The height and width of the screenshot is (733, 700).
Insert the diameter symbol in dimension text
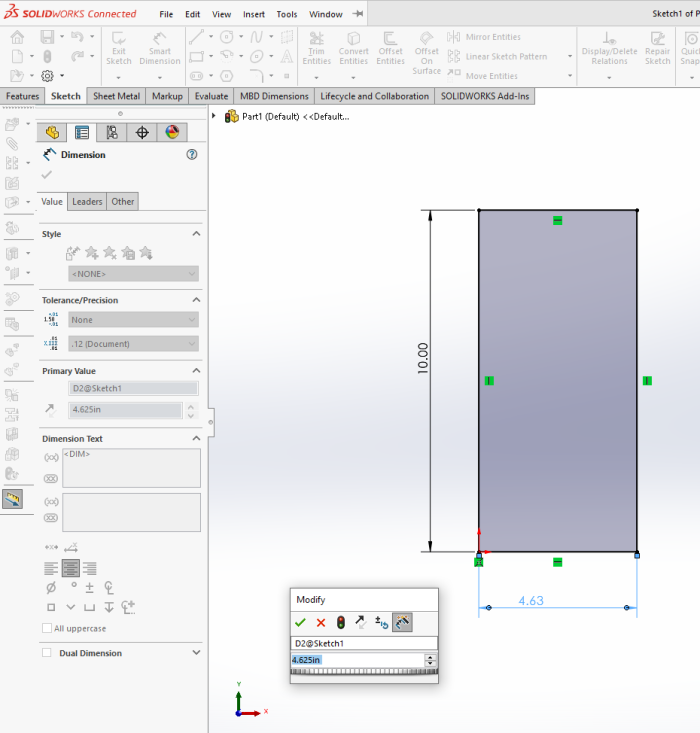(51, 587)
